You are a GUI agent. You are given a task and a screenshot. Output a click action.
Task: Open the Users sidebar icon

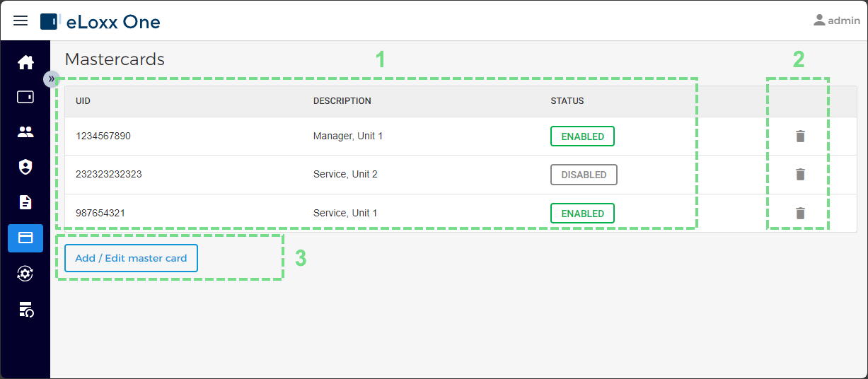click(x=25, y=132)
